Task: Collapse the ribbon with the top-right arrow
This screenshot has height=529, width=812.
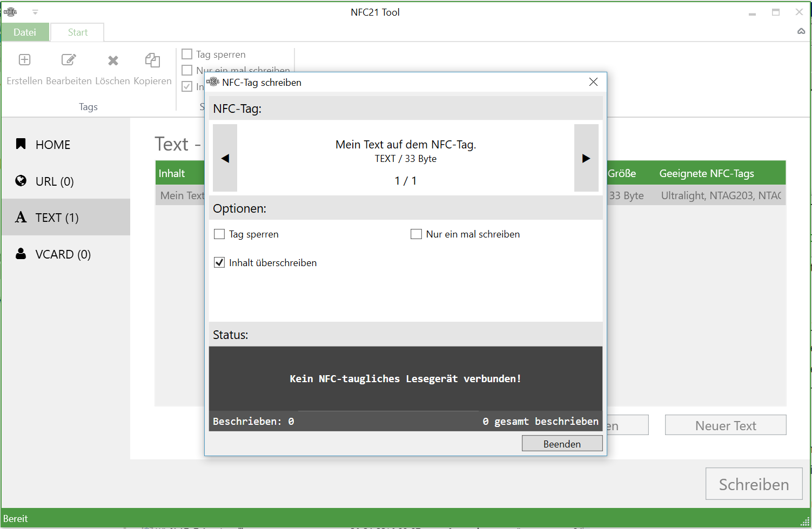Action: coord(801,31)
